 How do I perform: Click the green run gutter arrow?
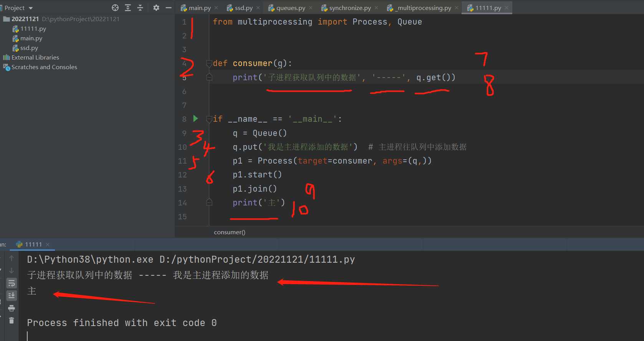[195, 118]
